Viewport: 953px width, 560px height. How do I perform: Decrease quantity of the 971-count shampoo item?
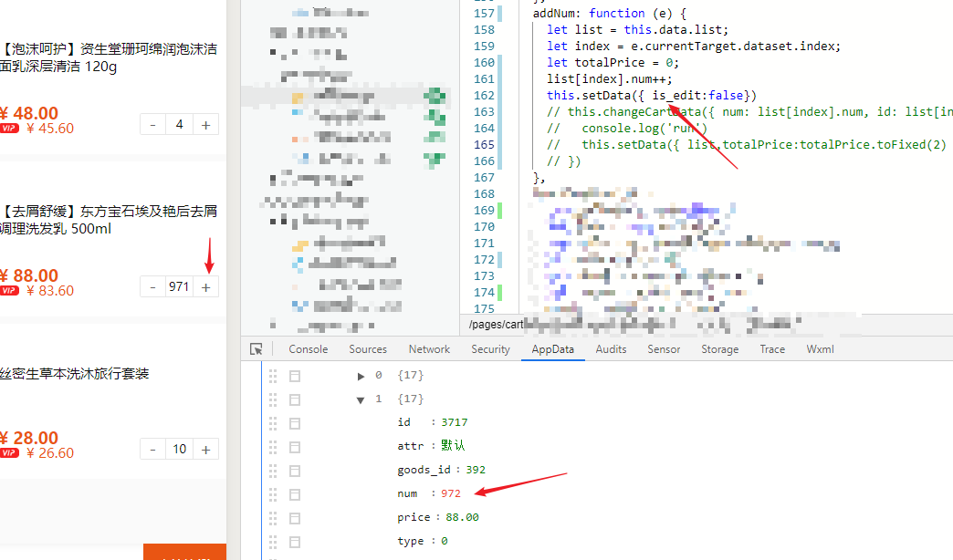pyautogui.click(x=153, y=287)
